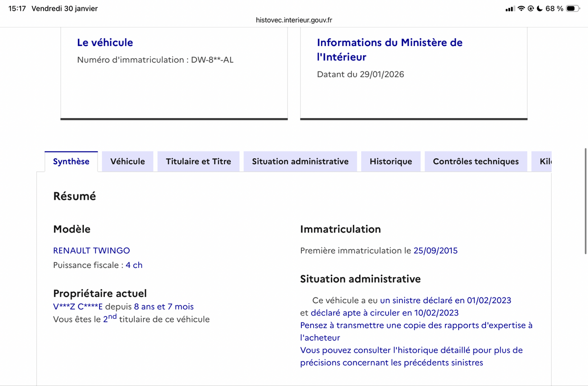
Task: Tap the orientation lock status icon
Action: (x=531, y=9)
